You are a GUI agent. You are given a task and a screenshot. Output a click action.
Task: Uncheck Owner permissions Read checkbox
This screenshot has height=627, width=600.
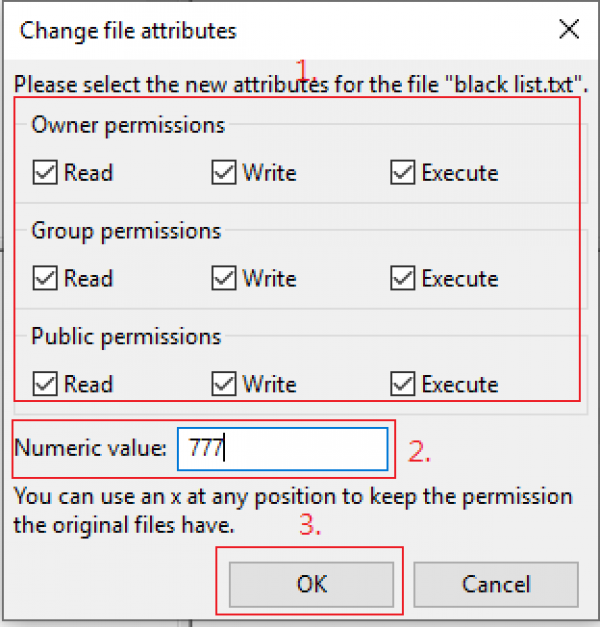click(45, 173)
